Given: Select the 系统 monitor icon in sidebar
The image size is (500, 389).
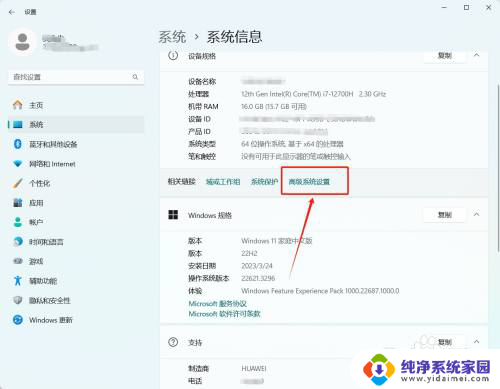Looking at the screenshot, I should point(18,125).
